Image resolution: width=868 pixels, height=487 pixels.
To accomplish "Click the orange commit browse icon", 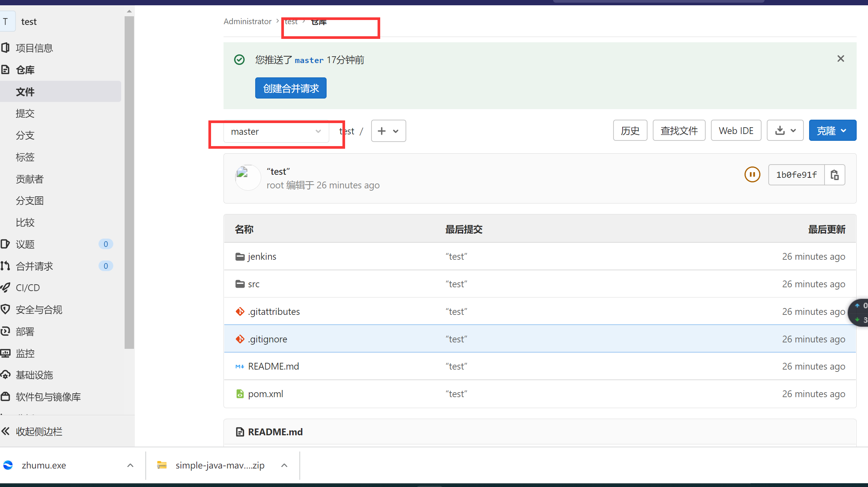I will pos(752,174).
